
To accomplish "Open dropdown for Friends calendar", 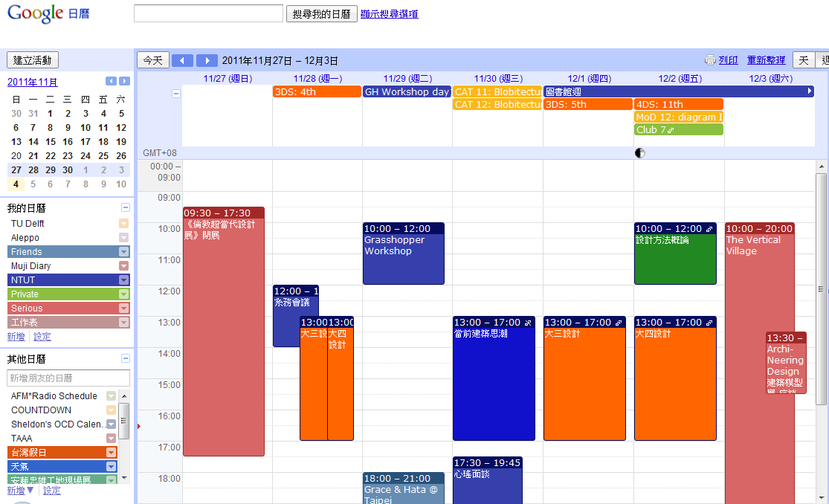I will (x=123, y=252).
